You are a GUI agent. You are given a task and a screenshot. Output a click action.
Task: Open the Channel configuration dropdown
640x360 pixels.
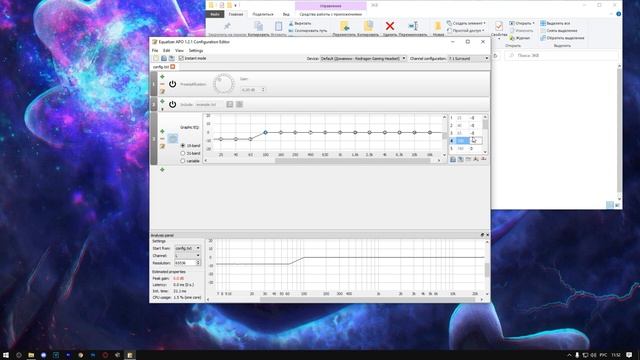[468, 58]
